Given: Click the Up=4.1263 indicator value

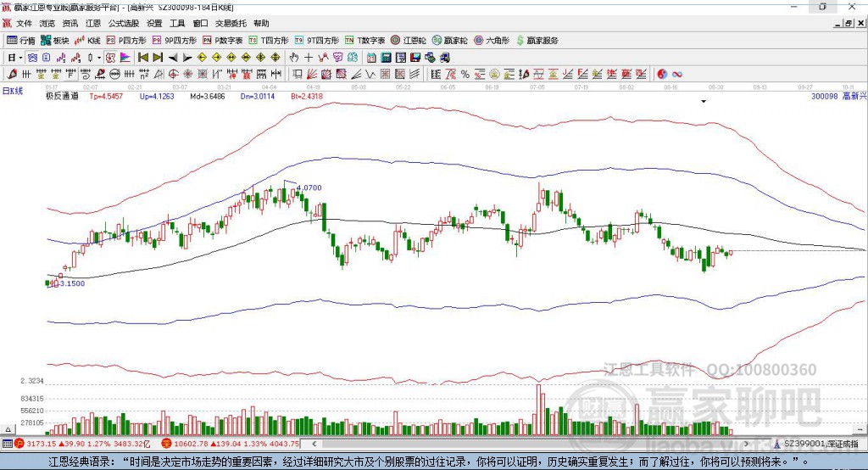Looking at the screenshot, I should pos(157,96).
